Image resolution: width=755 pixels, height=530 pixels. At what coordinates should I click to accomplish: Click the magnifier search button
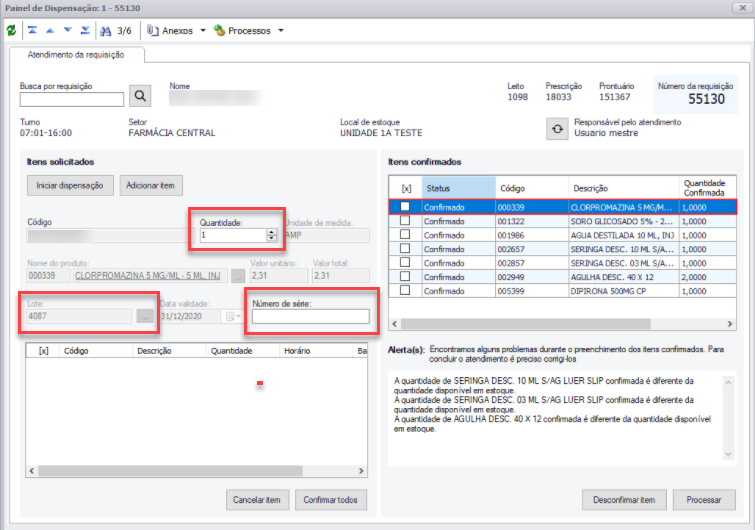point(140,96)
